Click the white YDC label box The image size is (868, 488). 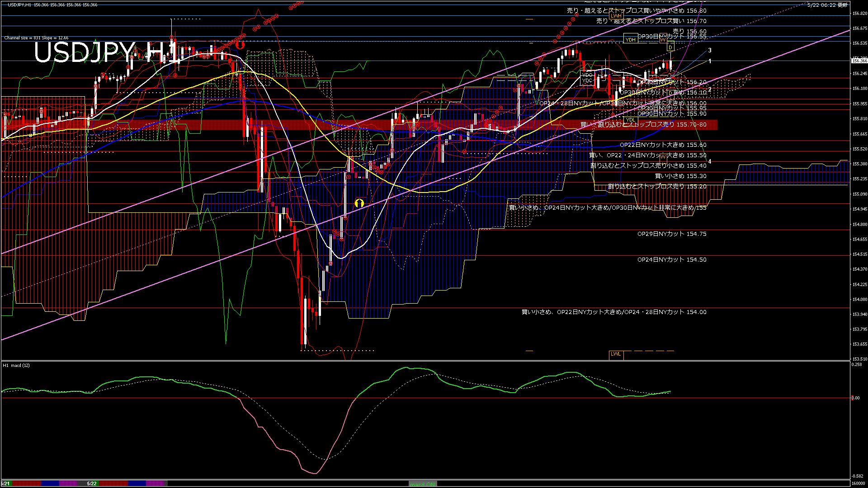[587, 81]
